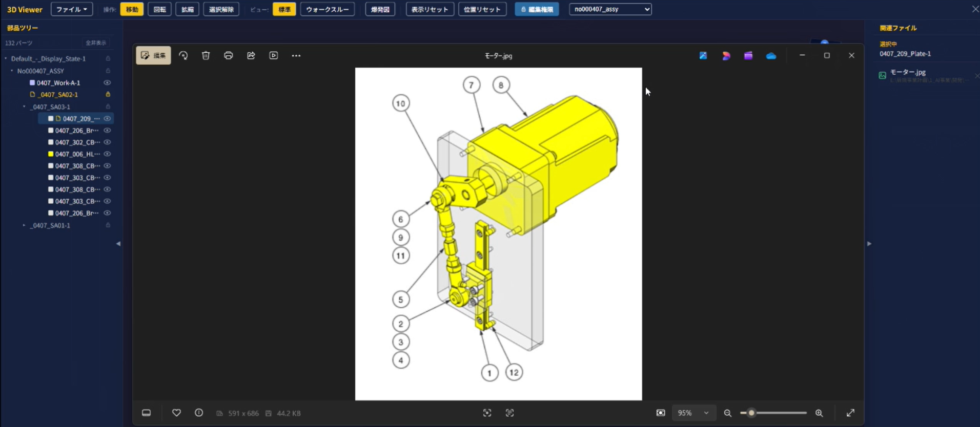This screenshot has width=980, height=427.
Task: Click the 爆発図 exploded view button
Action: [x=380, y=9]
